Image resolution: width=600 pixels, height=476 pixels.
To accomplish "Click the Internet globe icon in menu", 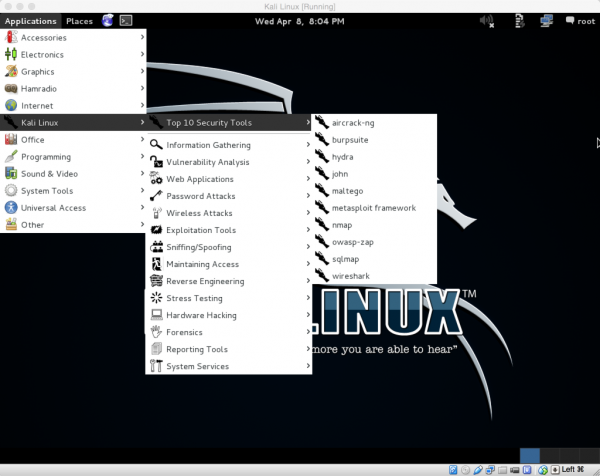I will click(x=11, y=105).
